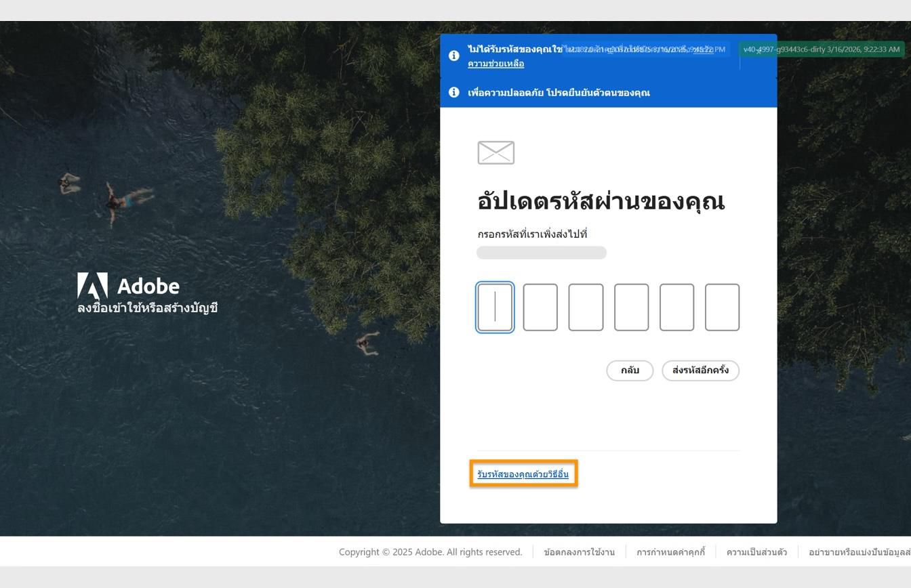Click the envelope icon above the heading

pyautogui.click(x=495, y=152)
